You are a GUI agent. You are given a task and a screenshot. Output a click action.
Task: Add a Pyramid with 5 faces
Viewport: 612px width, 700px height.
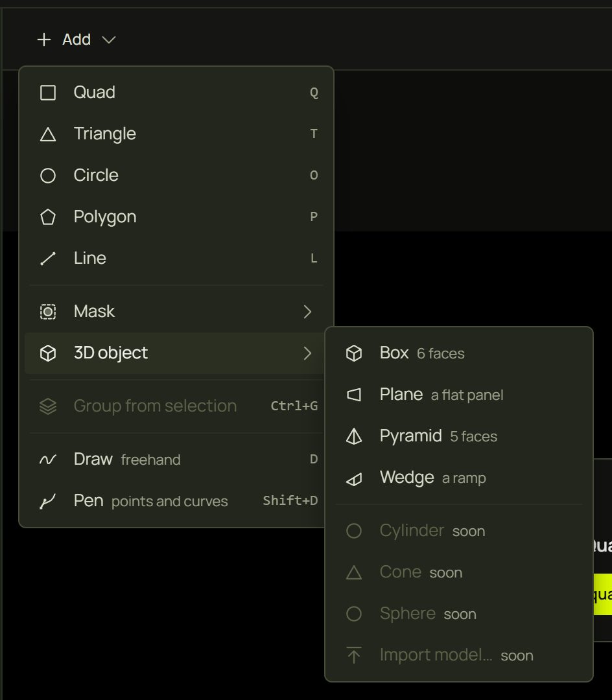pos(459,436)
